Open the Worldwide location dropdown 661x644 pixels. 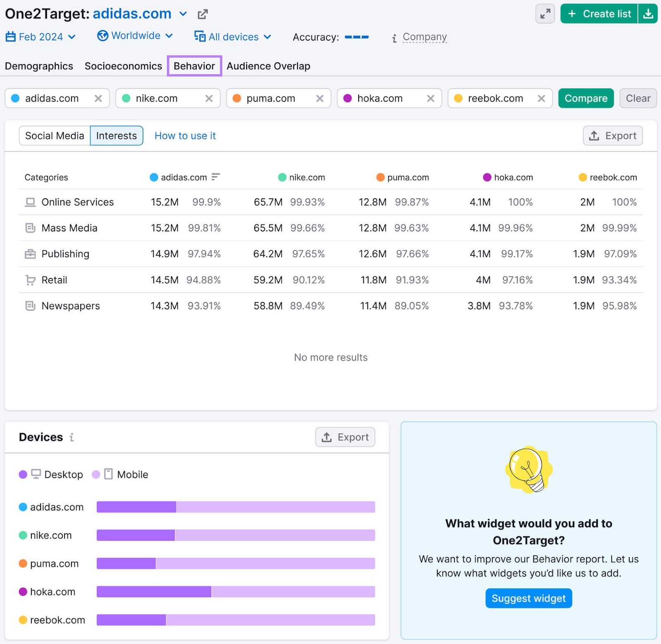[x=135, y=36]
